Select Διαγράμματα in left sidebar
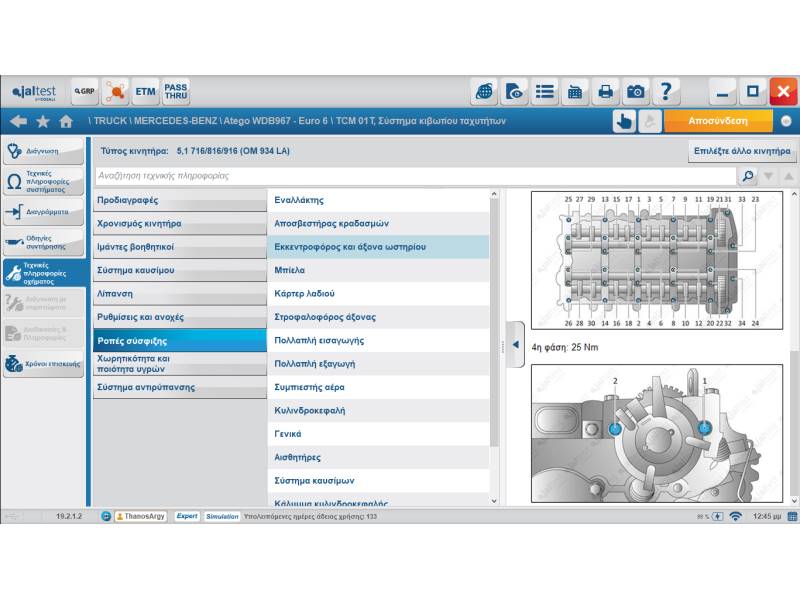 coord(43,212)
